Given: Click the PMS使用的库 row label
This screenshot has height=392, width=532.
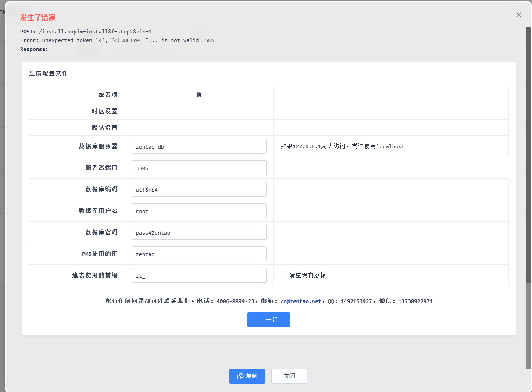Looking at the screenshot, I should point(100,254).
